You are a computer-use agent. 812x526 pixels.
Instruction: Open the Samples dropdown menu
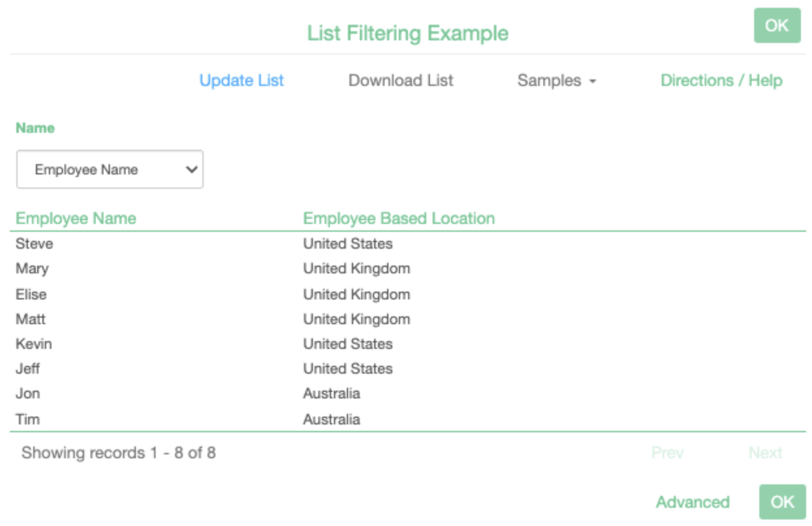[556, 81]
